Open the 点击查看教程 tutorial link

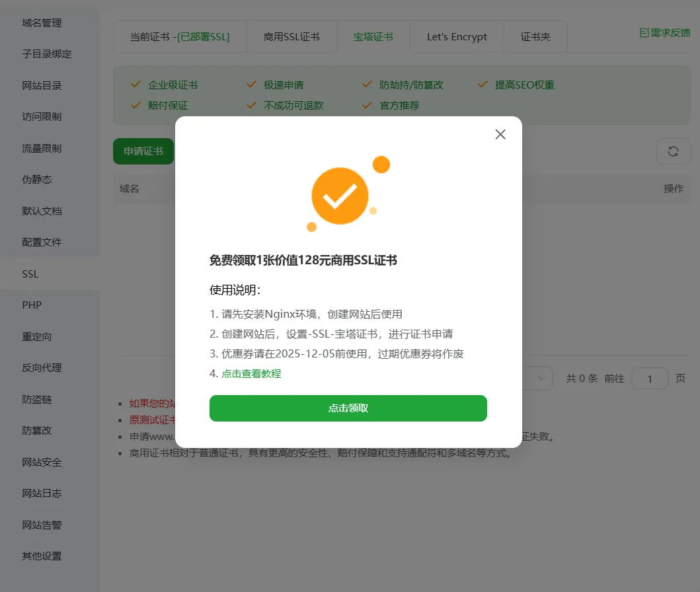coord(251,373)
